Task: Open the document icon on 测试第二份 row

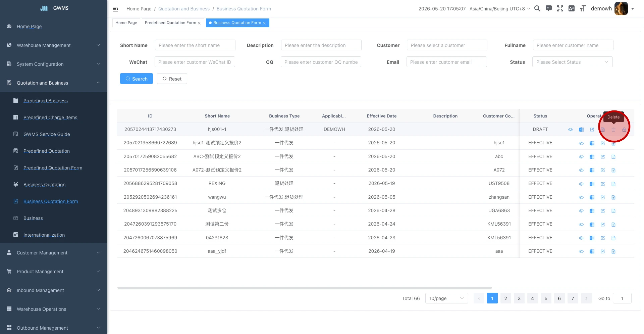Action: coord(613,225)
